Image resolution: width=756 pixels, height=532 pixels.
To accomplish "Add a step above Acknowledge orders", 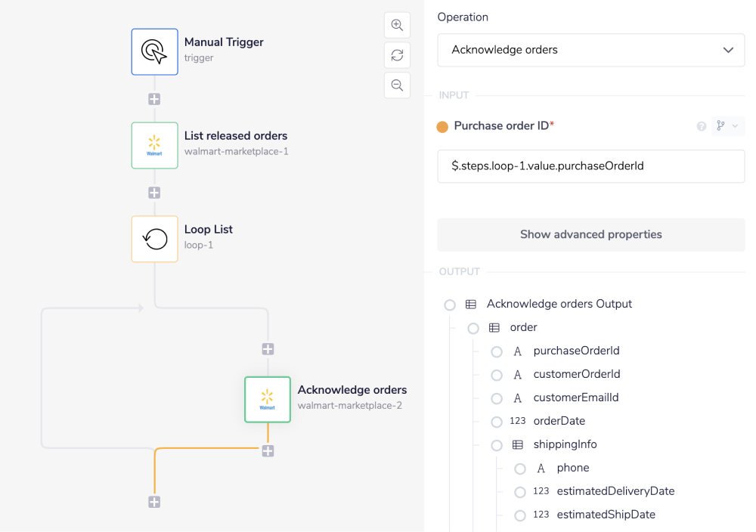I will coord(268,349).
